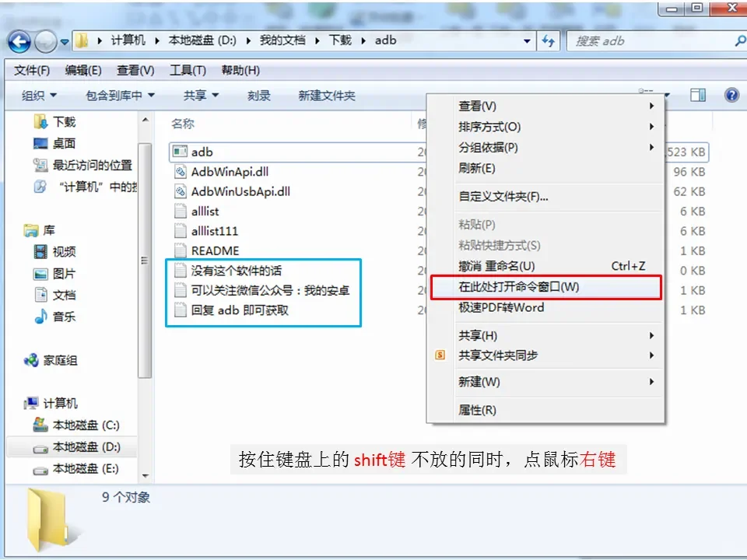Click the refresh icon beside the address bar
747x560 pixels.
(549, 40)
